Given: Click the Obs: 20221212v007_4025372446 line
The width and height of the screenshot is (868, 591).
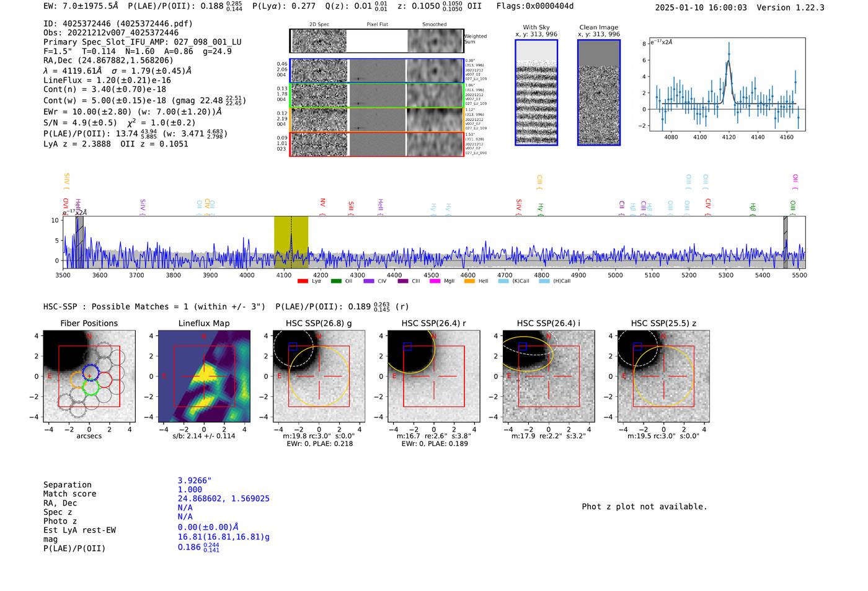Looking at the screenshot, I should 111,33.
